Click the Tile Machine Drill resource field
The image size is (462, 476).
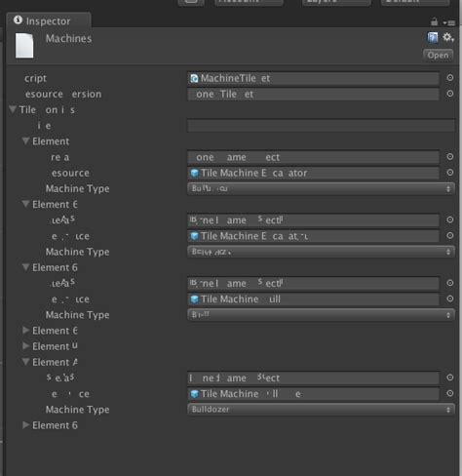click(x=313, y=298)
